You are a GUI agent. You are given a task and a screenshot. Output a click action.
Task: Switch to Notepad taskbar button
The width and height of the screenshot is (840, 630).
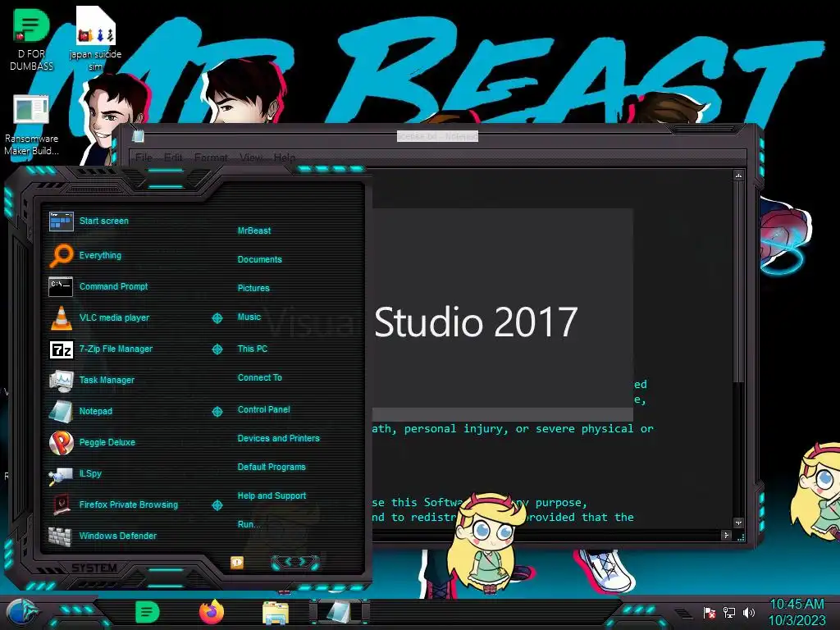pyautogui.click(x=339, y=612)
